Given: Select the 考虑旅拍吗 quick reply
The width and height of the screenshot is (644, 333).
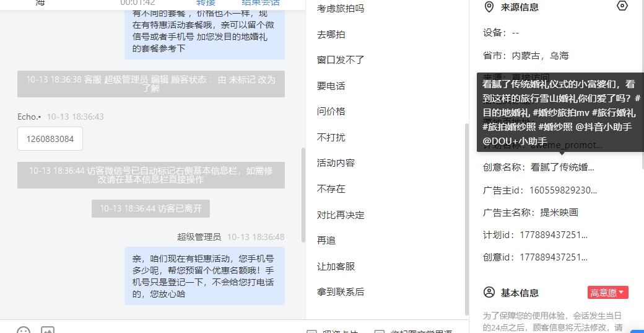Looking at the screenshot, I should 341,9.
